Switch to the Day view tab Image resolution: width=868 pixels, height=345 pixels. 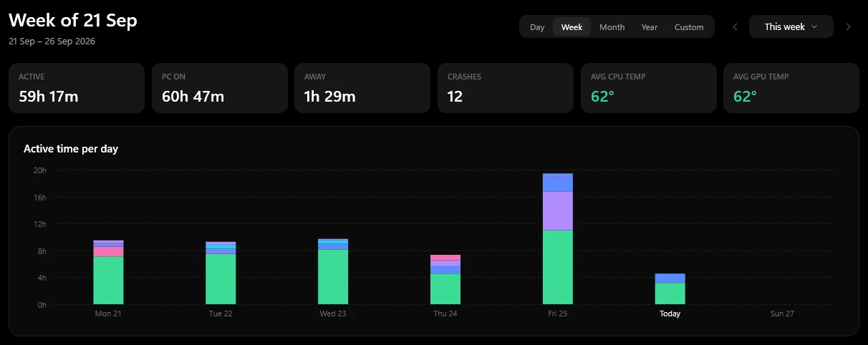pyautogui.click(x=537, y=27)
